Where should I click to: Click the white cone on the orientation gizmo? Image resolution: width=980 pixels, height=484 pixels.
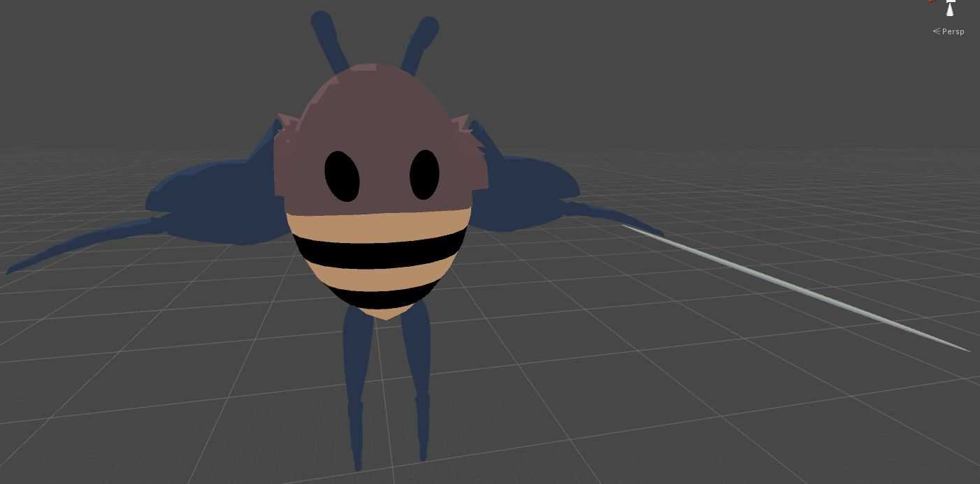coord(950,8)
